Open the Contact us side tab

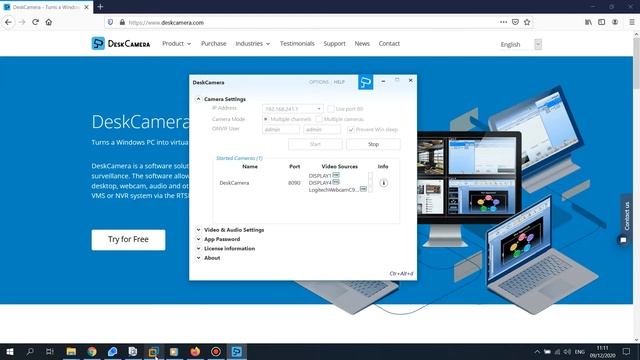[627, 216]
